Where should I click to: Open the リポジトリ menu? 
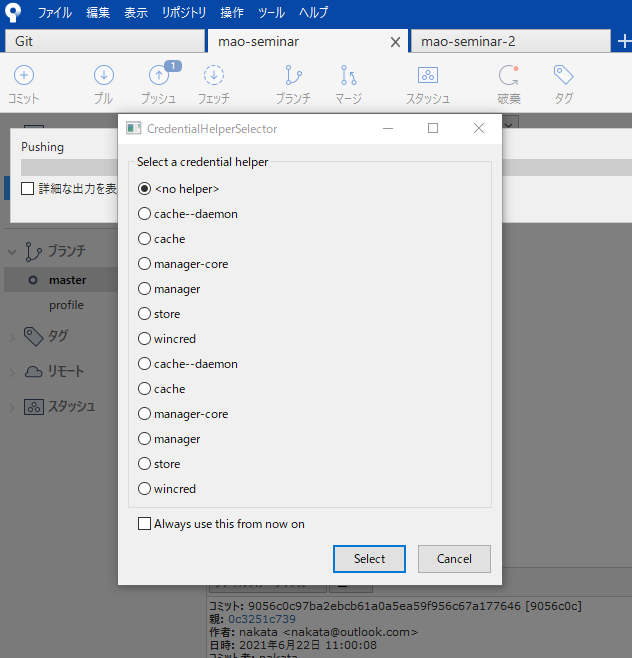point(184,13)
